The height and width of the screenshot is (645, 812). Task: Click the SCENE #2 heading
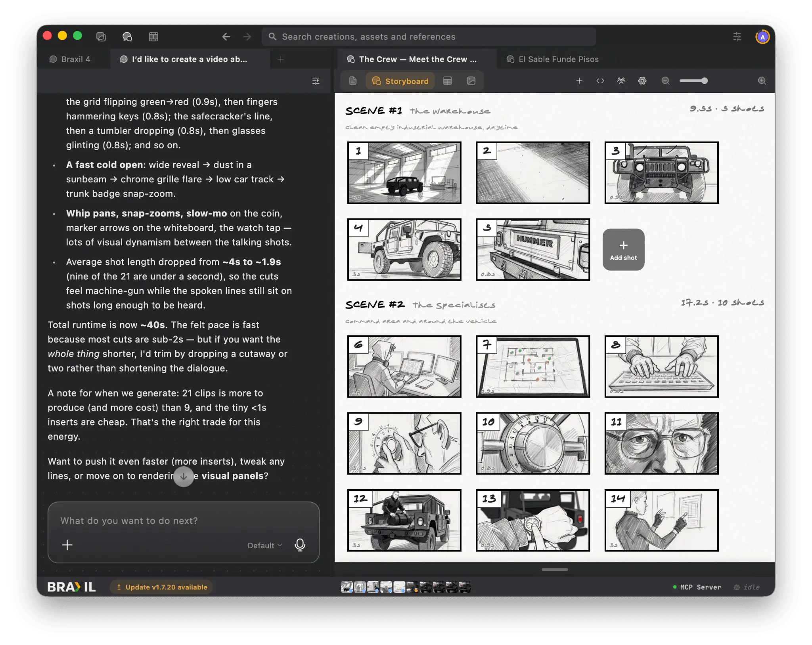coord(375,304)
